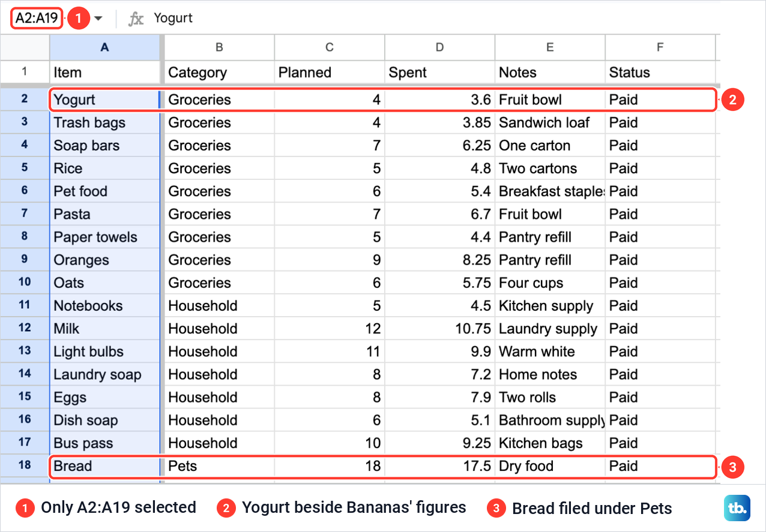Select row 2 header
Screen dimensions: 766x532
click(25, 99)
